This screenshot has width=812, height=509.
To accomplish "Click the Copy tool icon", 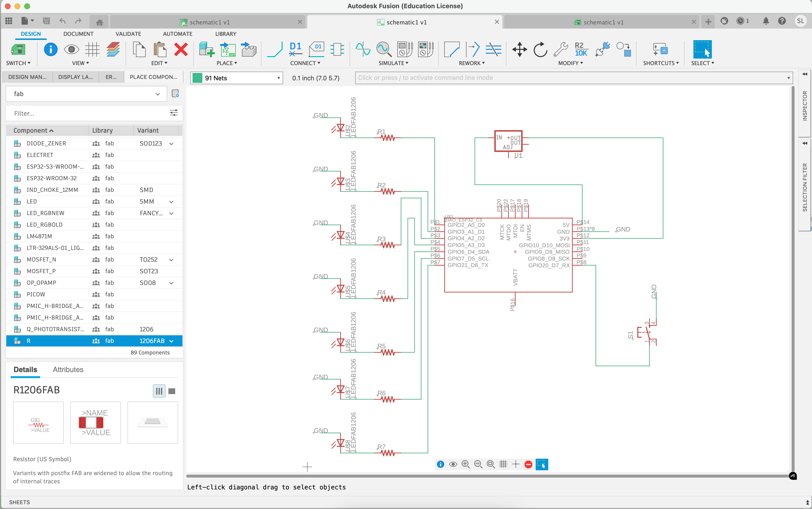I will pos(139,50).
